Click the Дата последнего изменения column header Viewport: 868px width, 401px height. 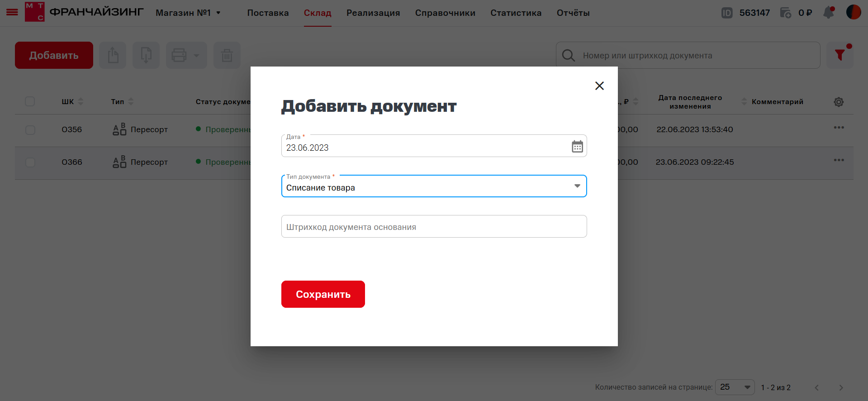690,102
